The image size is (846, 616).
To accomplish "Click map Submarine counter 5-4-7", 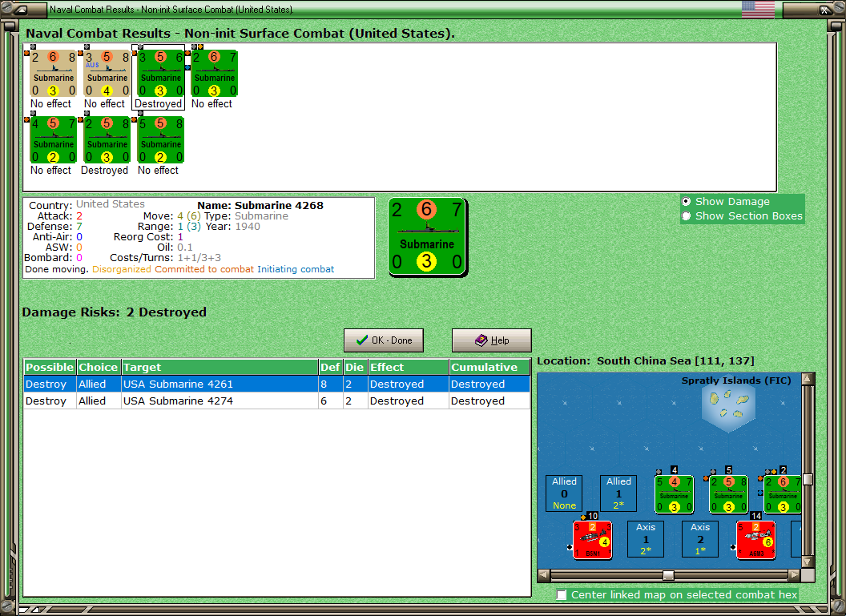I will pyautogui.click(x=674, y=494).
